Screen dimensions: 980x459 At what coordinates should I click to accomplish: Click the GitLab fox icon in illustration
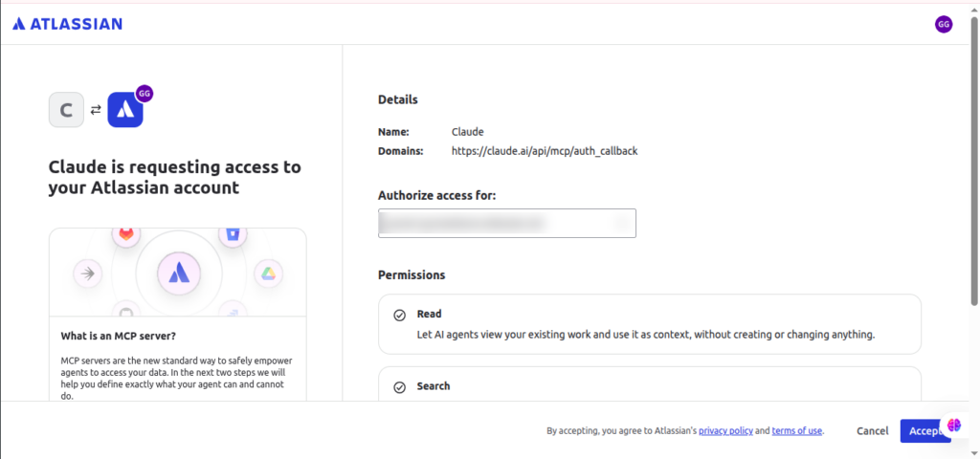(x=125, y=235)
